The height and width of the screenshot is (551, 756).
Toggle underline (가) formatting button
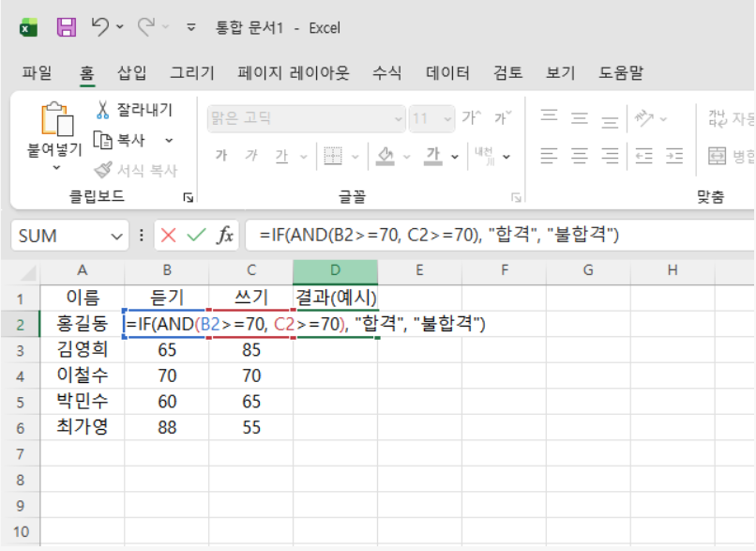[280, 156]
